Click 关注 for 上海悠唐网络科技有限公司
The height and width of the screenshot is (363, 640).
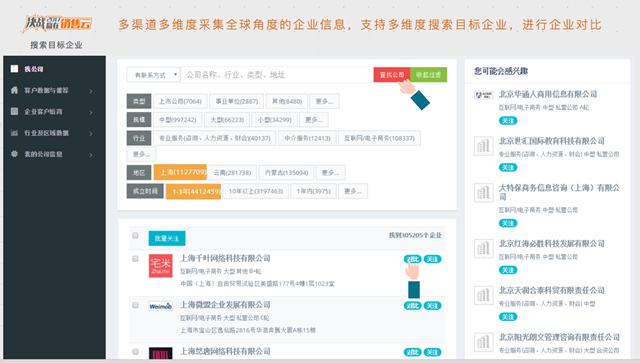tap(432, 352)
